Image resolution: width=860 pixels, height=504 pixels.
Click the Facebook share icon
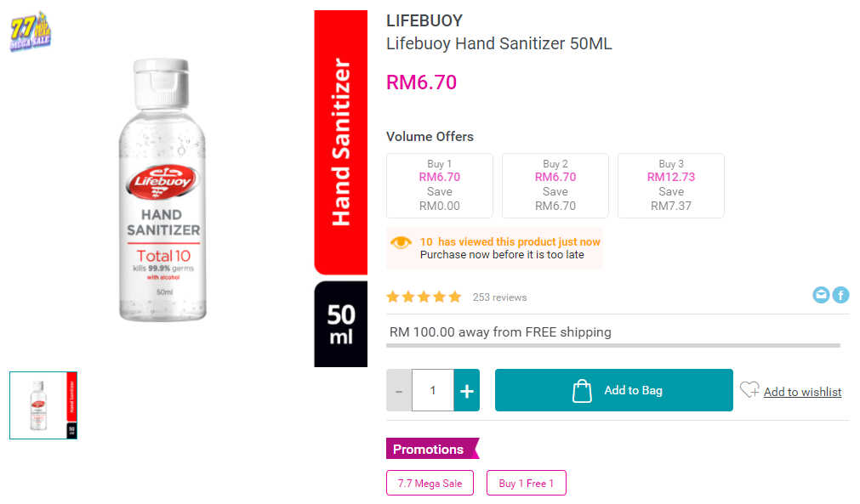(840, 295)
